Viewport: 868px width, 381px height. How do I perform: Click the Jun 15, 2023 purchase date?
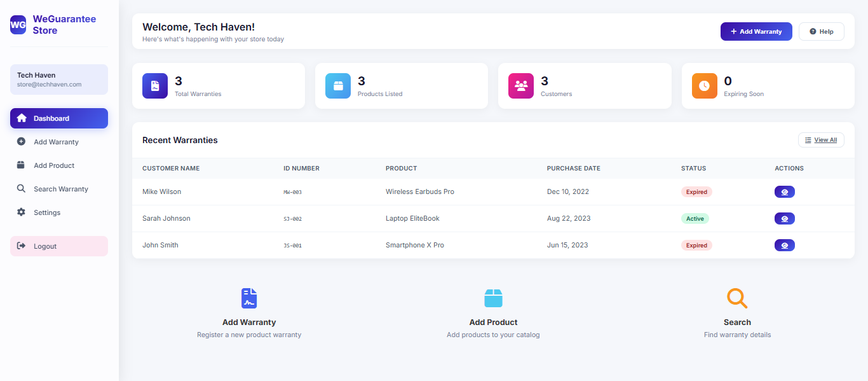[x=567, y=245]
